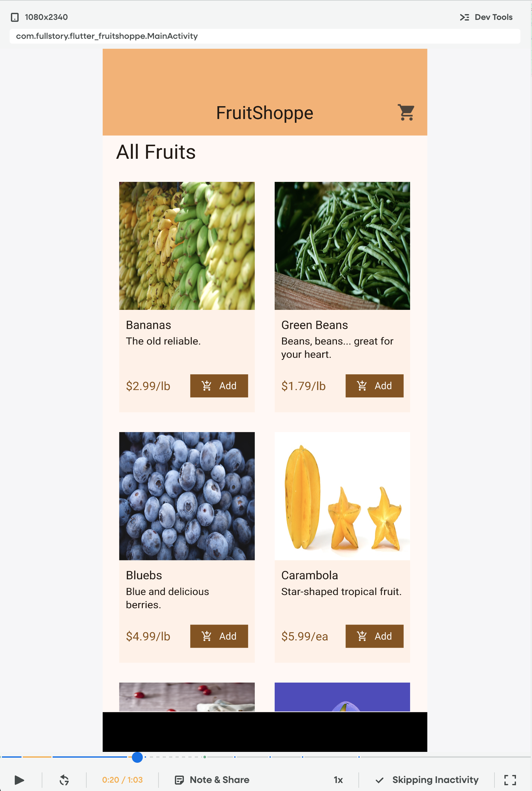Screen dimensions: 532x791
Task: Click the play button in playback bar
Action: point(19,780)
